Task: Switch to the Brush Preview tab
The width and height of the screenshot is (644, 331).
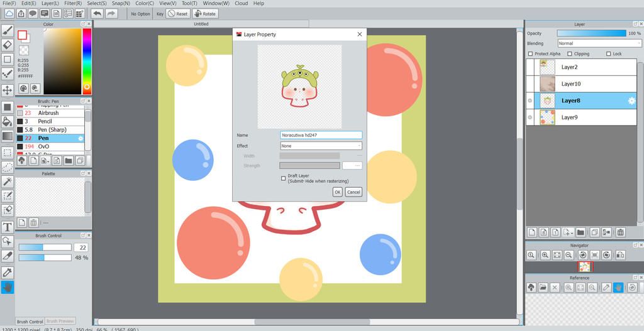Action: [60, 322]
